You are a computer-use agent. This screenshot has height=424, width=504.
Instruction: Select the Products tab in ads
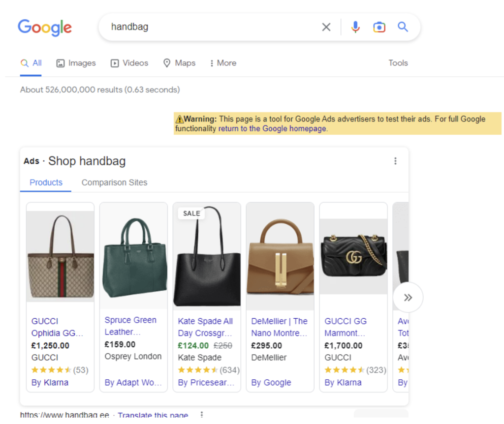click(x=46, y=182)
